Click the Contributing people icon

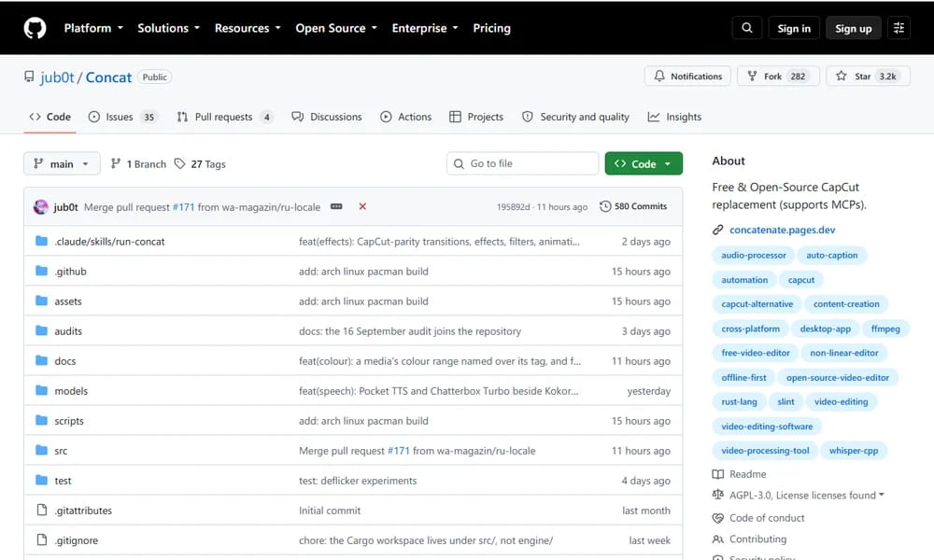717,539
